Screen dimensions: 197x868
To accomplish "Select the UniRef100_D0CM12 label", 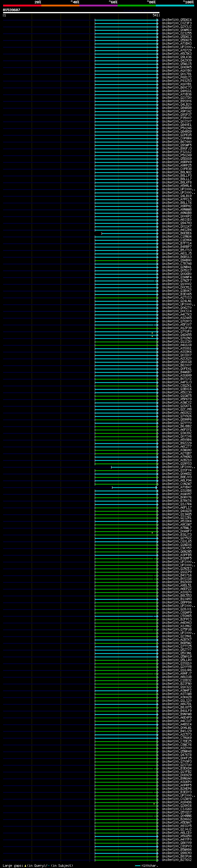I will coord(176,287).
